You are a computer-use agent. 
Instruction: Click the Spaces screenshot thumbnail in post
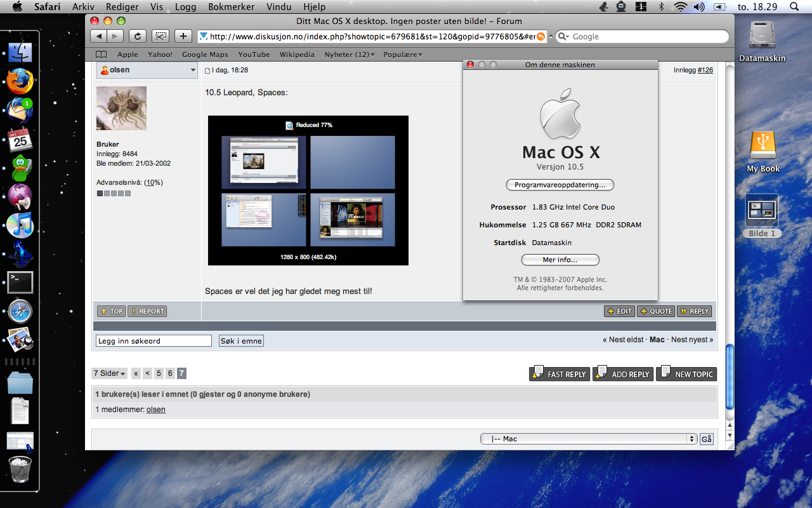pyautogui.click(x=308, y=190)
